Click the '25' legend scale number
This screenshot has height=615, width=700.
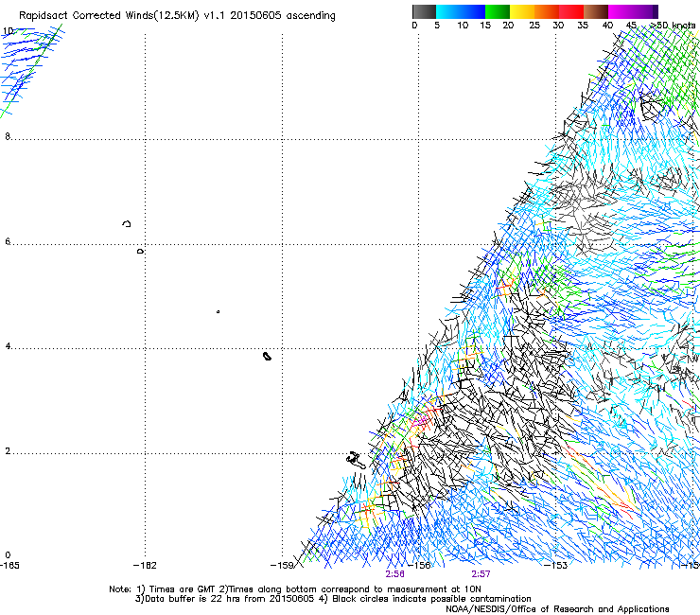(534, 26)
